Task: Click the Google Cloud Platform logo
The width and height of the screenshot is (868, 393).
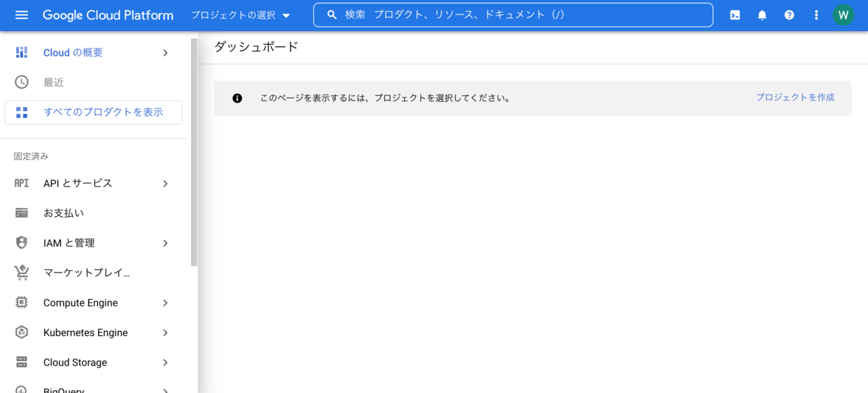Action: click(108, 15)
